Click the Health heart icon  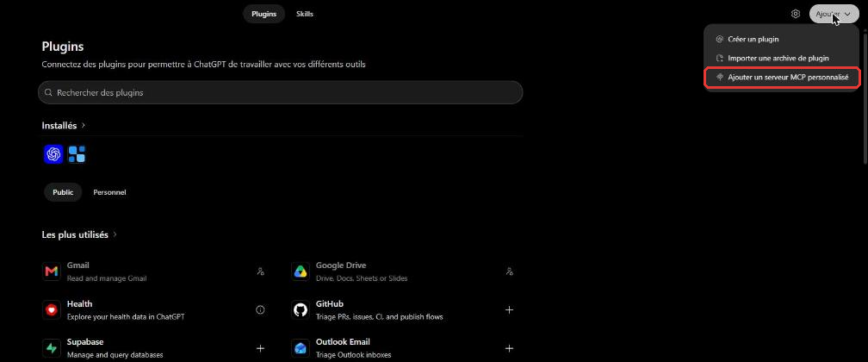(x=52, y=310)
